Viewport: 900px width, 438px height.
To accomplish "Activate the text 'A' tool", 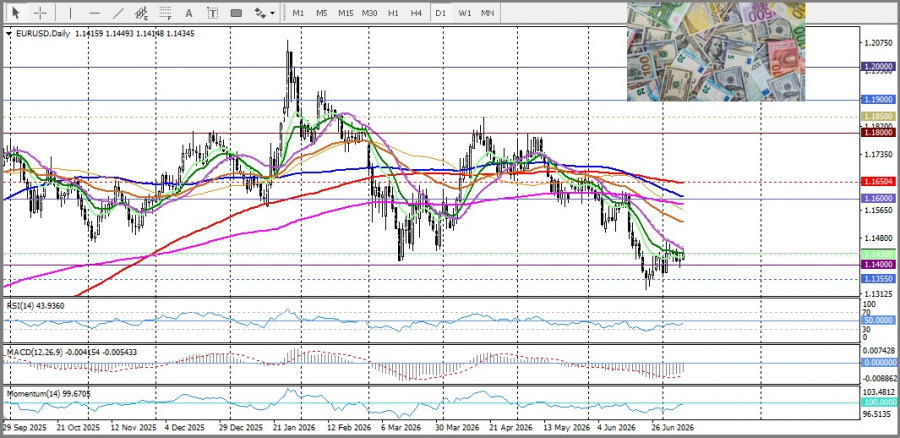I will [x=188, y=13].
